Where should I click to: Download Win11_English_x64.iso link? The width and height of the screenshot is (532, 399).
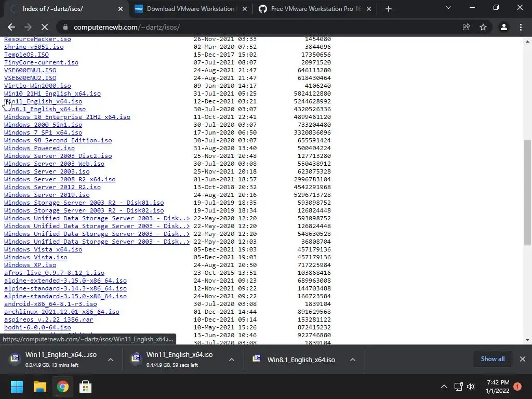pyautogui.click(x=43, y=101)
